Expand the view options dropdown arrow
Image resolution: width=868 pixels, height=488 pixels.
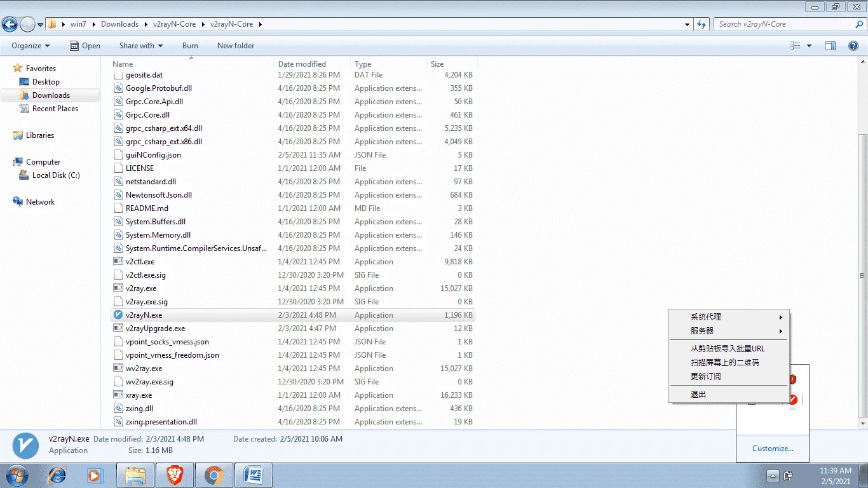pyautogui.click(x=809, y=46)
